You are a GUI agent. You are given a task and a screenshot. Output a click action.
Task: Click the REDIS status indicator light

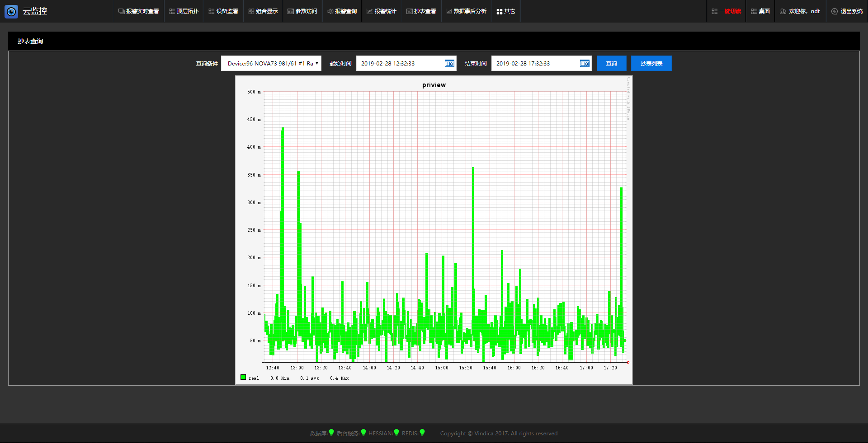coord(422,433)
